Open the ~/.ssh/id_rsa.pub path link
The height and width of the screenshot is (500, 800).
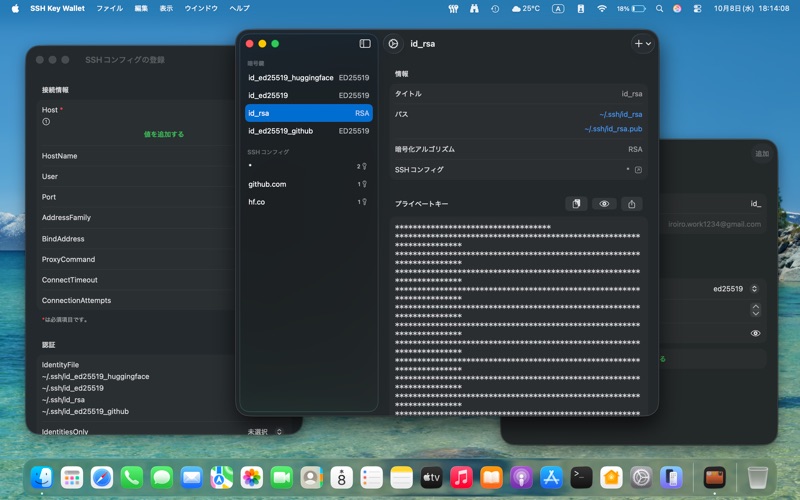613,129
